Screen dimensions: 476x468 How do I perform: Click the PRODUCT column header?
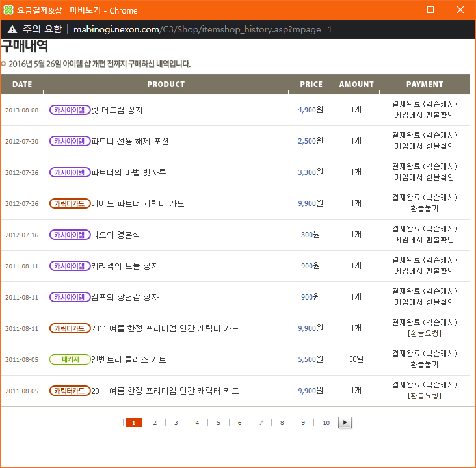coord(166,84)
